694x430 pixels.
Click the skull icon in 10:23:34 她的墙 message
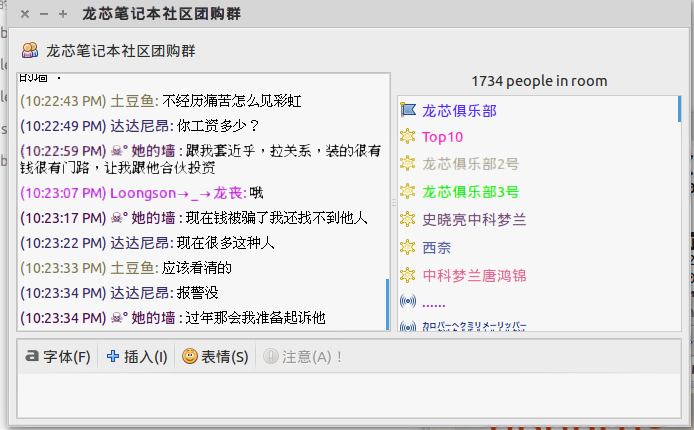tap(116, 318)
